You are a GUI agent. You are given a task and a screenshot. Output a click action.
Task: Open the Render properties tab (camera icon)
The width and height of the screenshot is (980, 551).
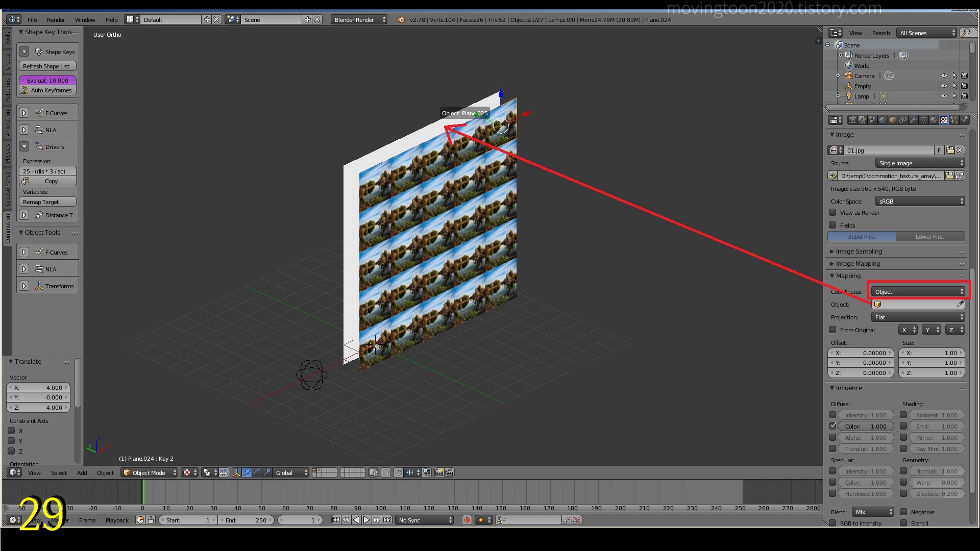click(852, 120)
